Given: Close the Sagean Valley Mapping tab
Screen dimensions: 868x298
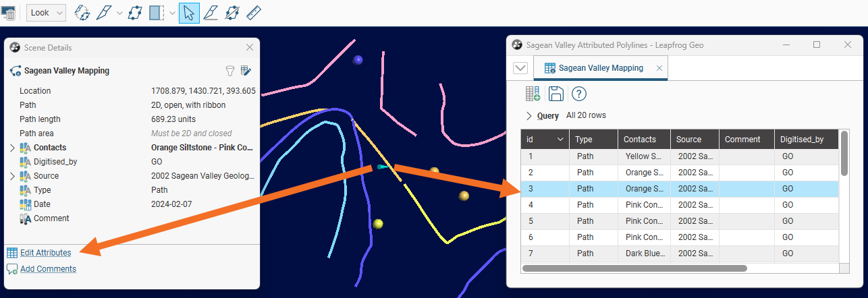Looking at the screenshot, I should point(659,68).
